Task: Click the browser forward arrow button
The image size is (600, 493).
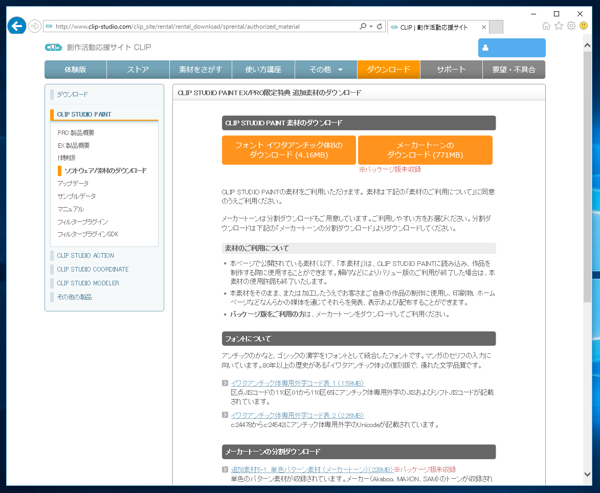Action: point(35,26)
